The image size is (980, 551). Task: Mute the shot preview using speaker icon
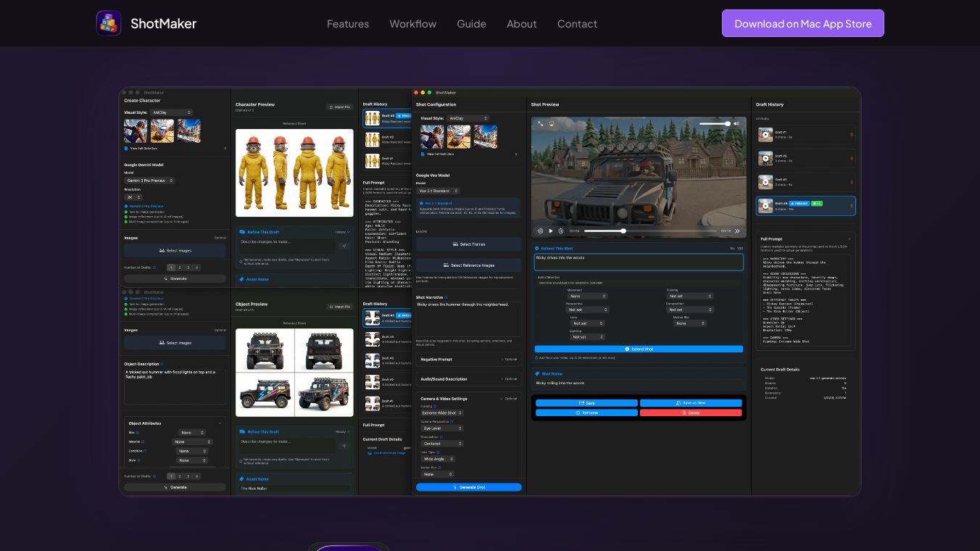pyautogui.click(x=736, y=124)
